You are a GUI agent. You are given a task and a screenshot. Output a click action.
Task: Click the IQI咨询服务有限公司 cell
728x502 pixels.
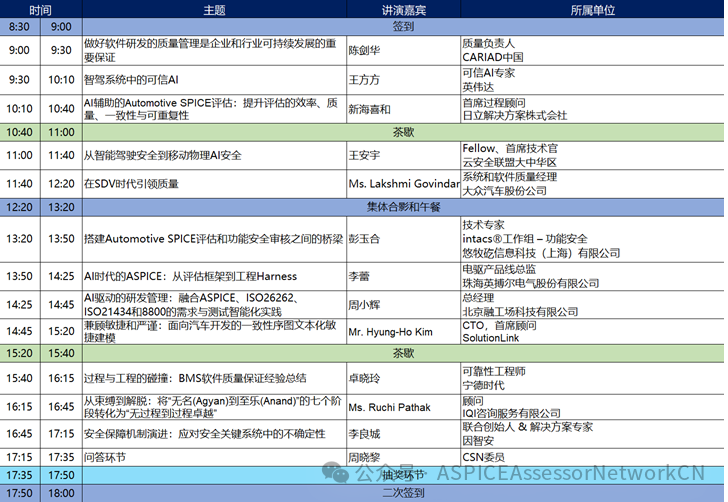(592, 407)
